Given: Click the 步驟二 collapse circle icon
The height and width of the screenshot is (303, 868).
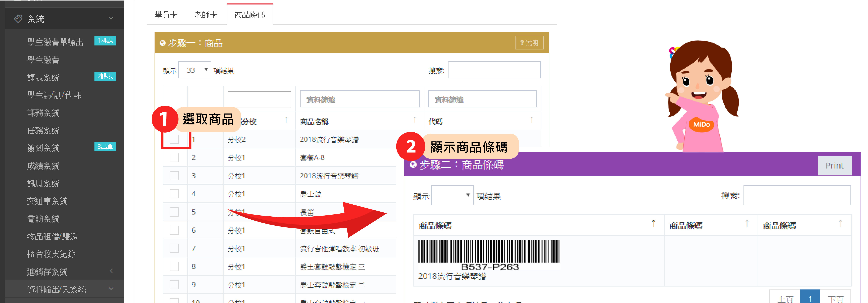Looking at the screenshot, I should (x=413, y=165).
